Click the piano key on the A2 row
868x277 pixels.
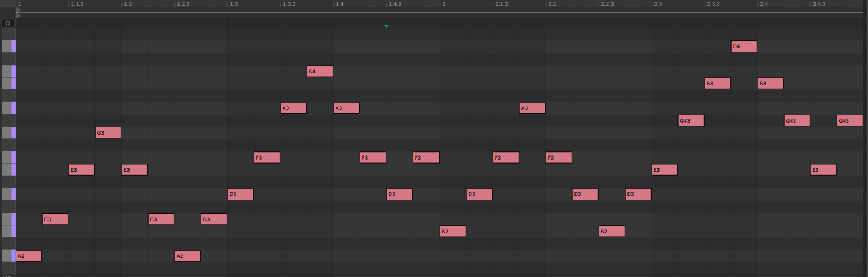pos(9,256)
